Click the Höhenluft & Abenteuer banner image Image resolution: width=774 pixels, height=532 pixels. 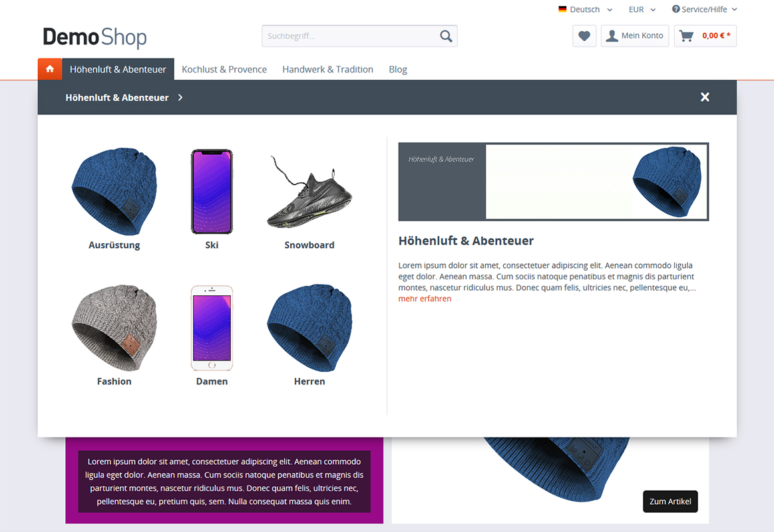pyautogui.click(x=553, y=182)
